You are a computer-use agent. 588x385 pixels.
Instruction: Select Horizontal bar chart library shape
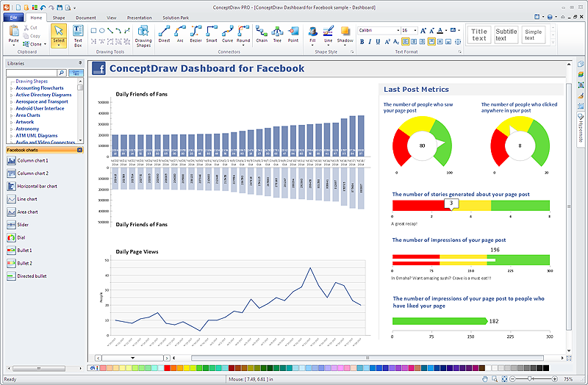37,186
